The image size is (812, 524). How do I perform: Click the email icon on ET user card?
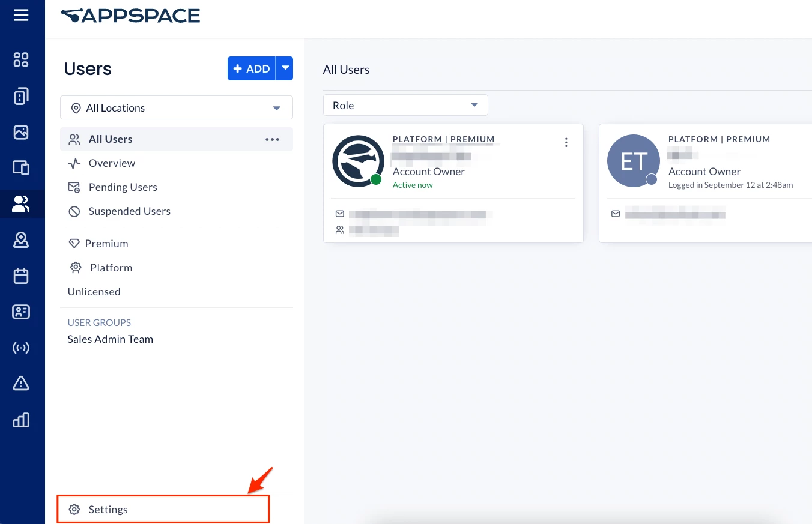coord(616,214)
